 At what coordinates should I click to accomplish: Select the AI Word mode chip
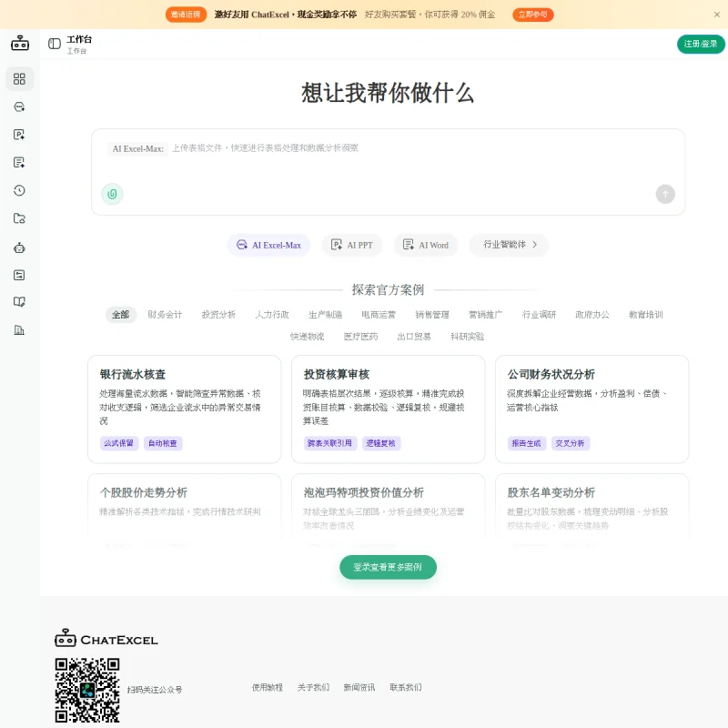[x=426, y=245]
